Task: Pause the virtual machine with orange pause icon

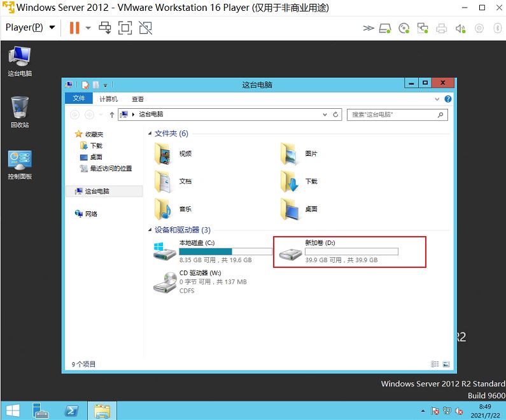Action: pyautogui.click(x=74, y=28)
